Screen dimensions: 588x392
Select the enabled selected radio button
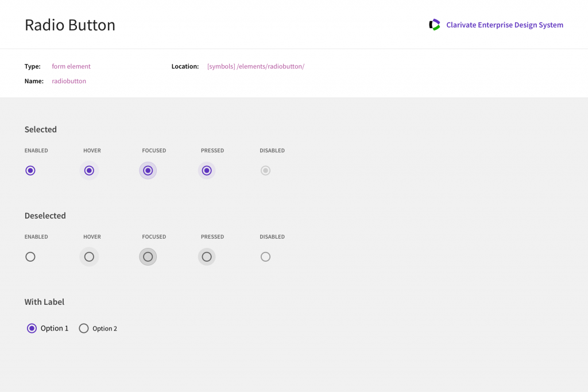tap(30, 170)
